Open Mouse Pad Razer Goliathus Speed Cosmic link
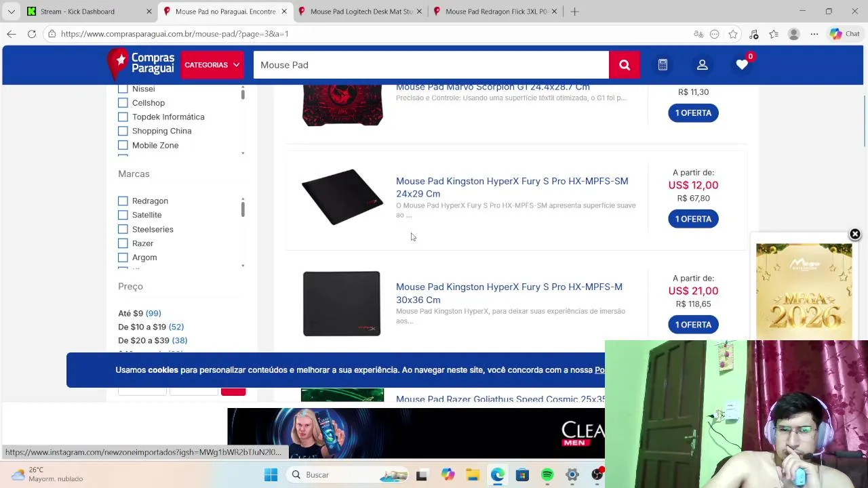The image size is (868, 488). (x=500, y=399)
